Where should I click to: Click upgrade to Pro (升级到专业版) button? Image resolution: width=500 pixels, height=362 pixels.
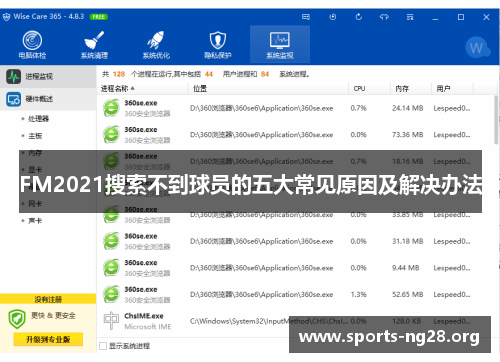click(48, 339)
